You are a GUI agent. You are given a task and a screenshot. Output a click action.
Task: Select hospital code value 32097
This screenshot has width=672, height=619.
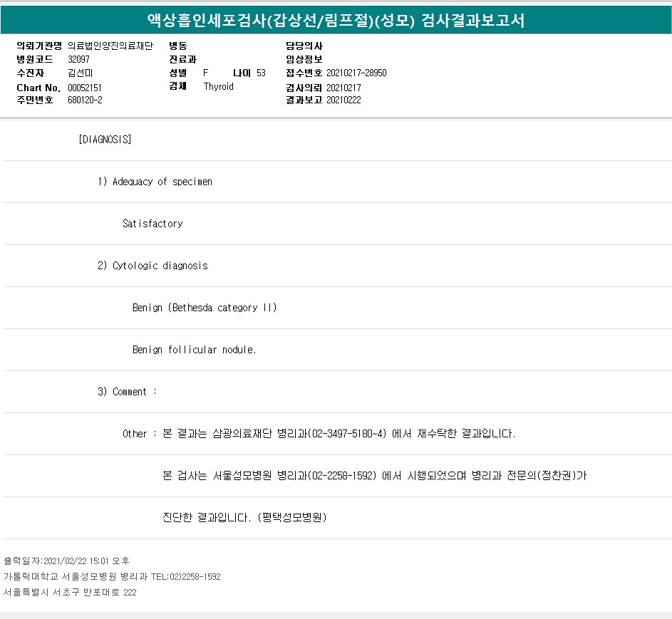point(78,59)
